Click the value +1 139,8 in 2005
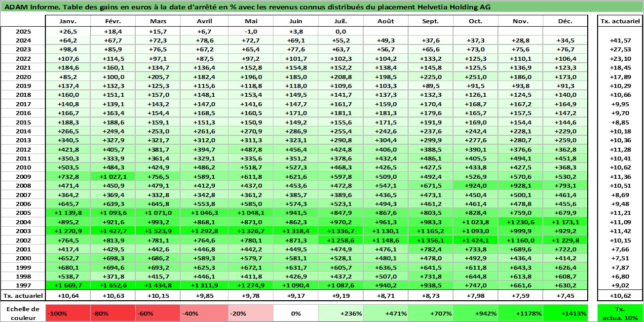The height and width of the screenshot is (322, 644). [68, 212]
